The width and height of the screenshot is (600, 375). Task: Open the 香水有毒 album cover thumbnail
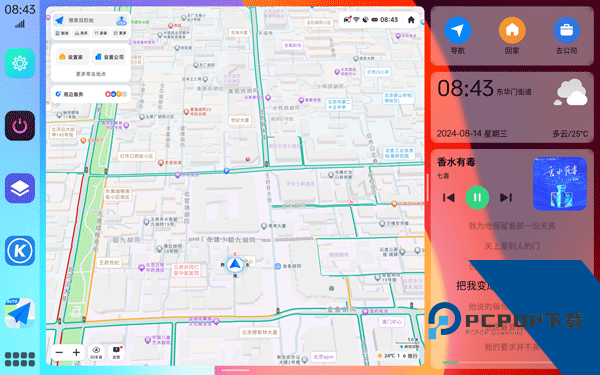pyautogui.click(x=560, y=184)
